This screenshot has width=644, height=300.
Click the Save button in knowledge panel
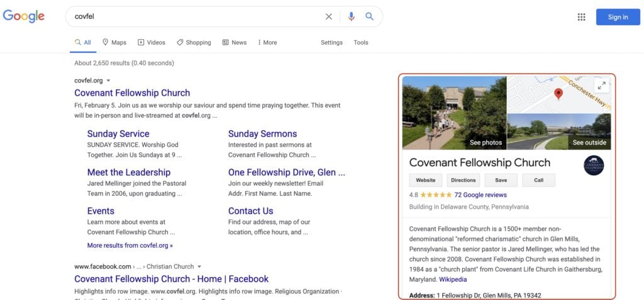pos(501,180)
